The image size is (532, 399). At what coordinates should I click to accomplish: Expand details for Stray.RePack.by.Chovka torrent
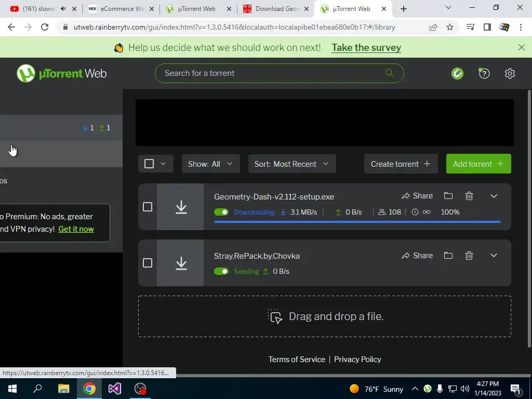494,256
